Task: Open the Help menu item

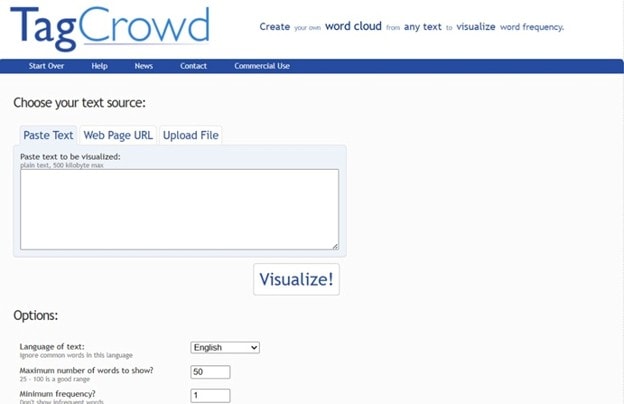Action: [x=99, y=66]
